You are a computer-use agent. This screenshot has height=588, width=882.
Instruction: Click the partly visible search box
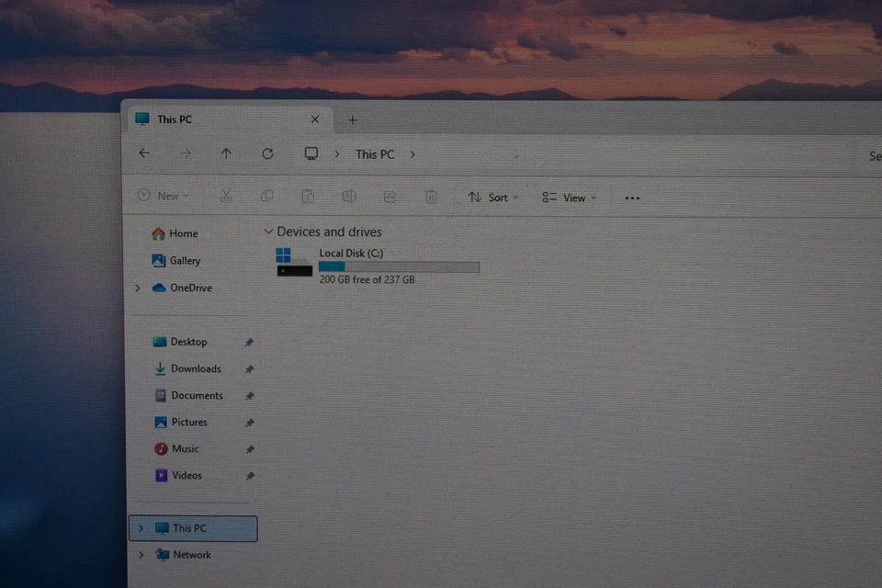(x=868, y=156)
